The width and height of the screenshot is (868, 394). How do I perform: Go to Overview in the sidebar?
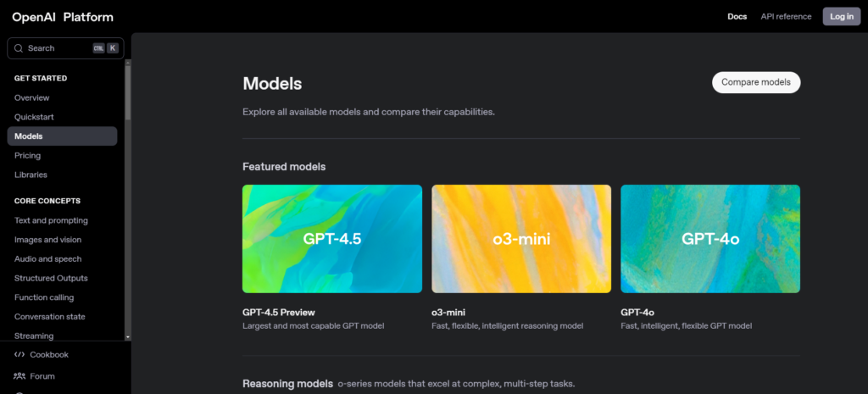coord(32,97)
